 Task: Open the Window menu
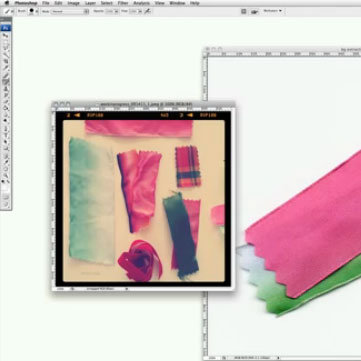pyautogui.click(x=177, y=3)
